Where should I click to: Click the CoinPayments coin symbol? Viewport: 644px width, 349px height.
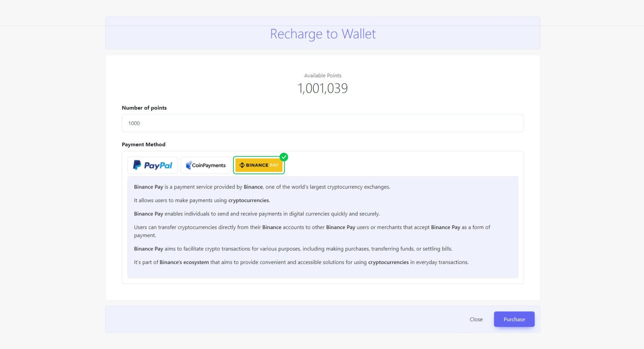pyautogui.click(x=188, y=165)
